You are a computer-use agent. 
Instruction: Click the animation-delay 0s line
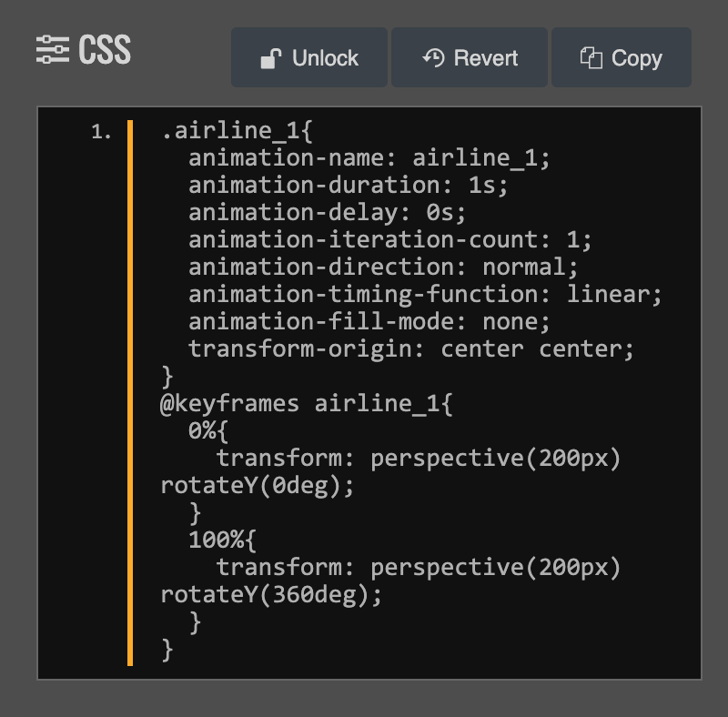click(327, 213)
